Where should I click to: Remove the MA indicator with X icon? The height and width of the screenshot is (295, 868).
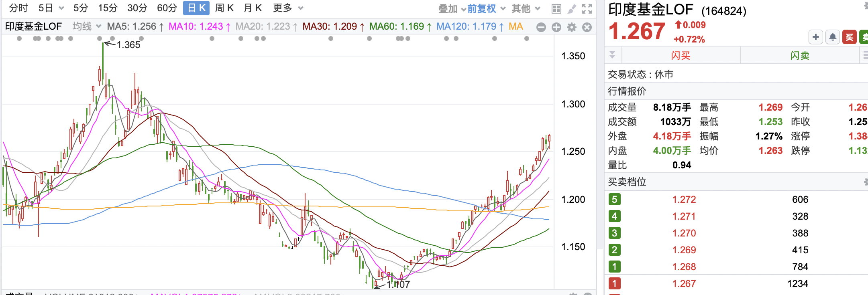(x=587, y=27)
